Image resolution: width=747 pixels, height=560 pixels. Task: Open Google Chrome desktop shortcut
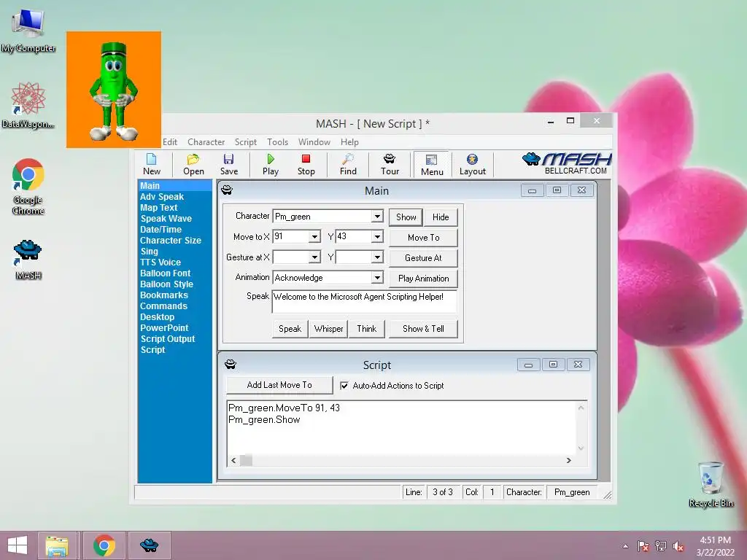click(x=28, y=186)
